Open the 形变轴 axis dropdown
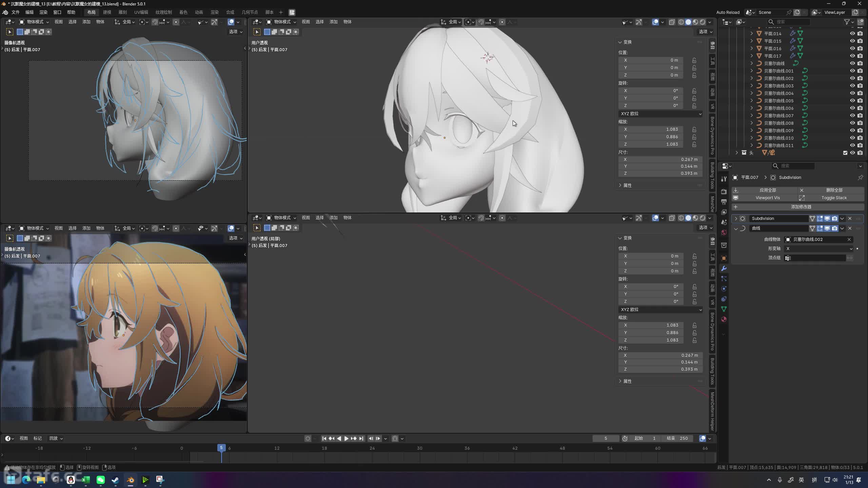The width and height of the screenshot is (868, 488). coord(819,249)
